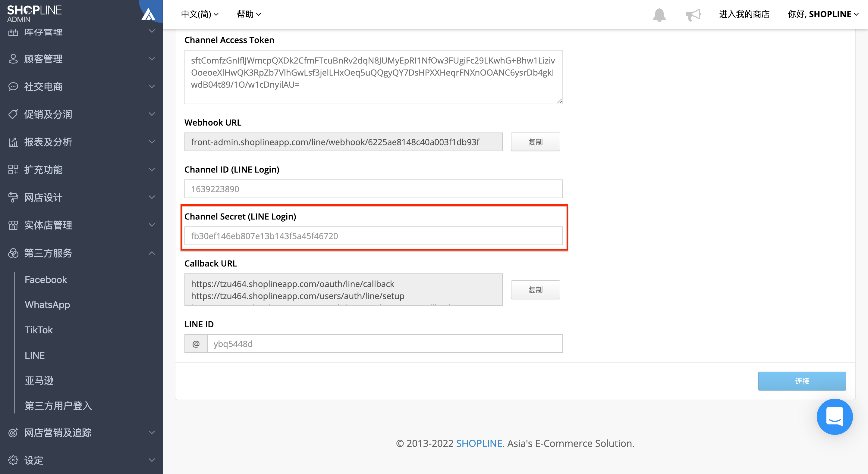Viewport: 868px width, 474px height.
Task: Click the blue 连接 connect button
Action: [x=802, y=381]
